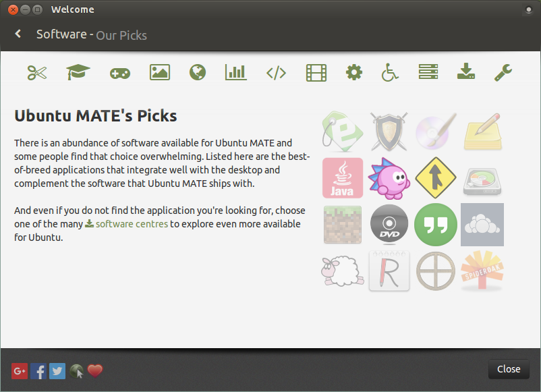The image size is (541, 392).
Task: Open the Fixes wrench category icon
Action: click(x=503, y=73)
